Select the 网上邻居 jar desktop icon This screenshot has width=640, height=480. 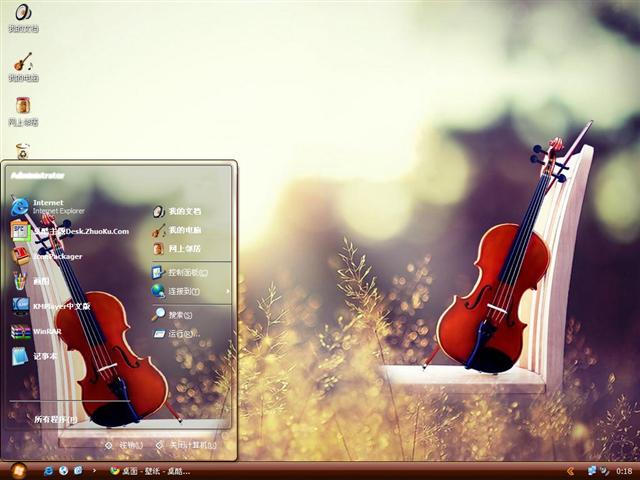pyautogui.click(x=23, y=111)
